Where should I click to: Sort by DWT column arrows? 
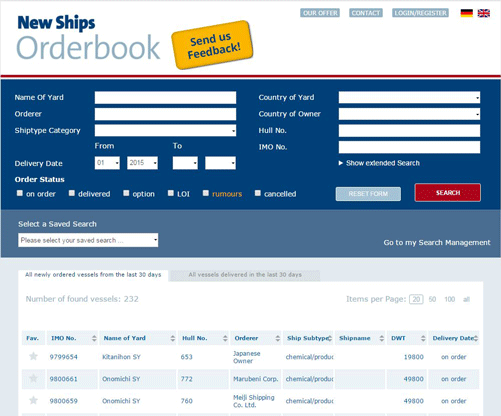point(423,338)
